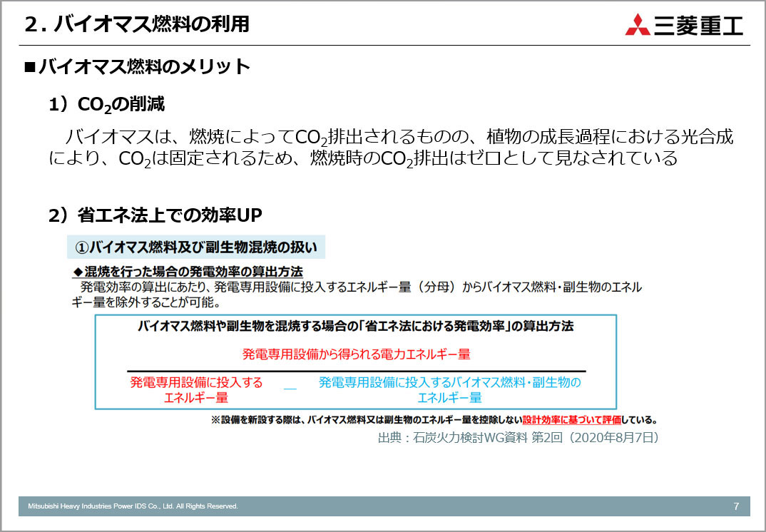Click the blue highlighted label ①バイオマス燃料及び副生物混焼の扱い
Screen dimensions: 766x532
pos(196,247)
